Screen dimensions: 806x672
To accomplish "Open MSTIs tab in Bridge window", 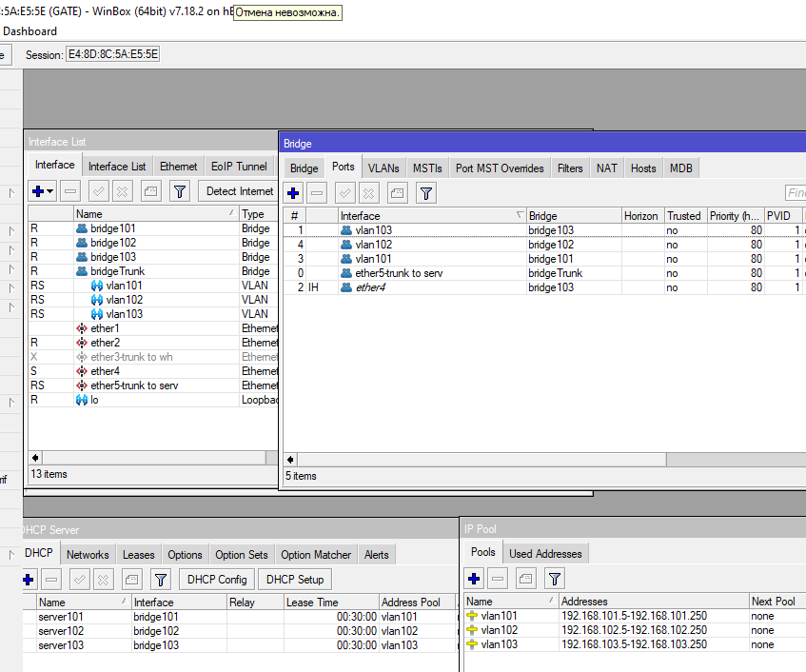I will point(427,168).
